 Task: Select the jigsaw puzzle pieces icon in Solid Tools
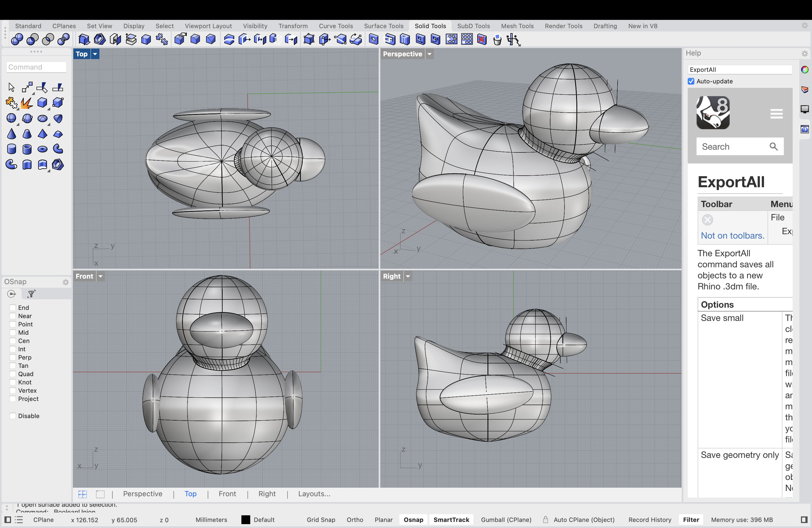coord(162,39)
